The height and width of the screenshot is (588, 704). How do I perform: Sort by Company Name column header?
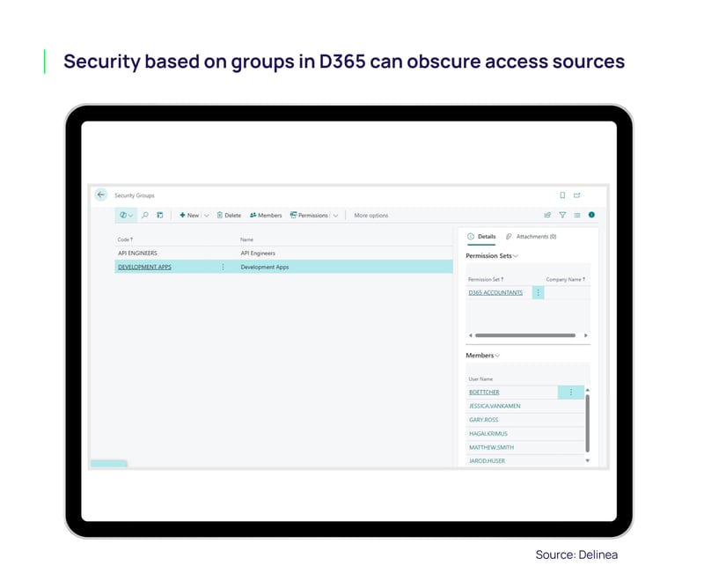pyautogui.click(x=565, y=279)
